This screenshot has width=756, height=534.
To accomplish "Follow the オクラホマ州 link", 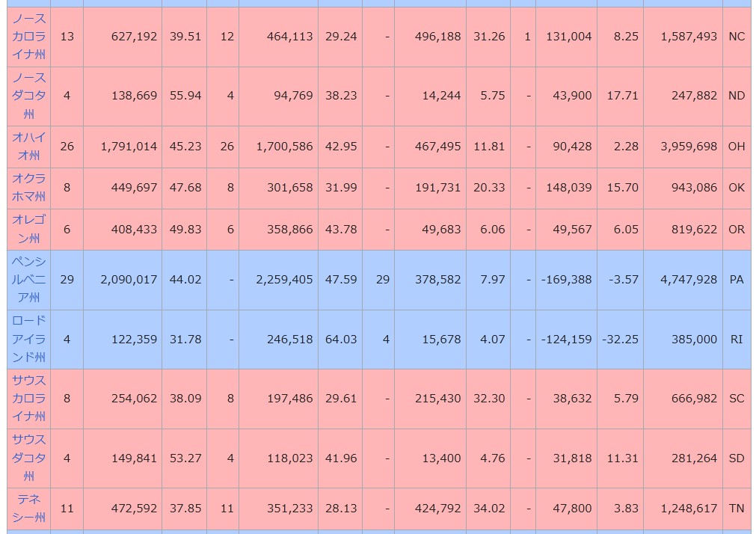I will pyautogui.click(x=29, y=188).
